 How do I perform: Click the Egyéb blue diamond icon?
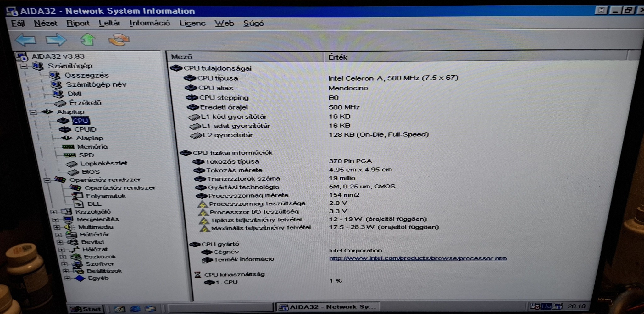(x=80, y=278)
